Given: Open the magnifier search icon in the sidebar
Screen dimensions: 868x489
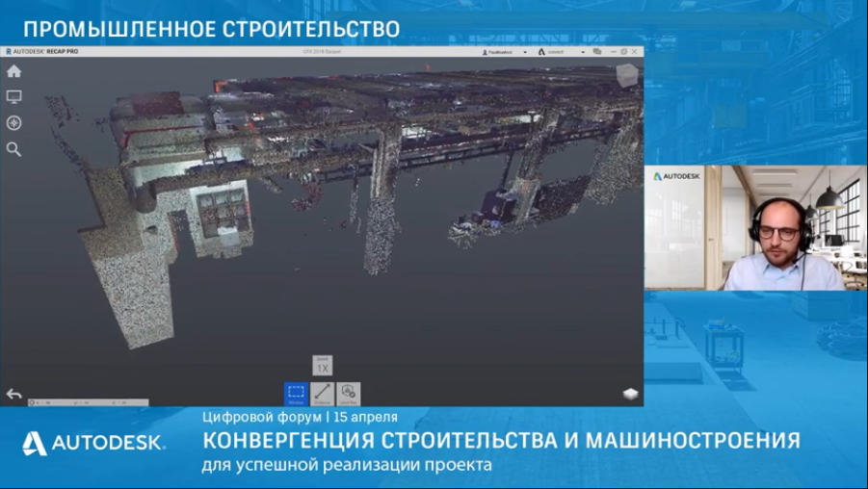Looking at the screenshot, I should coord(13,149).
